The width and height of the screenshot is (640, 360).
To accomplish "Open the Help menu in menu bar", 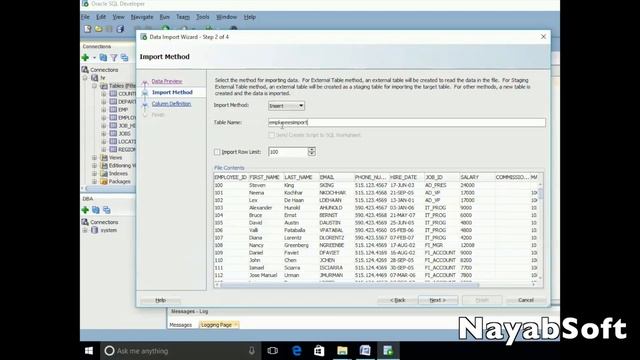I will point(250,17).
